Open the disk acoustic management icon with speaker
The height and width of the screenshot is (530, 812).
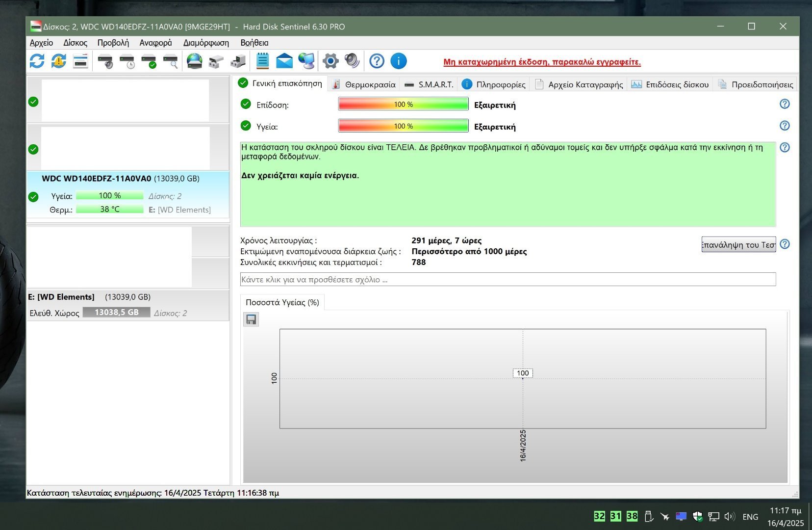[105, 61]
